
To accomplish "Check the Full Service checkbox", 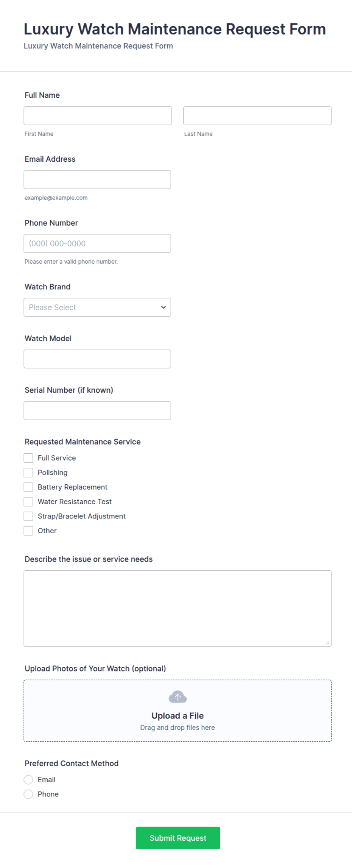I will click(x=28, y=458).
